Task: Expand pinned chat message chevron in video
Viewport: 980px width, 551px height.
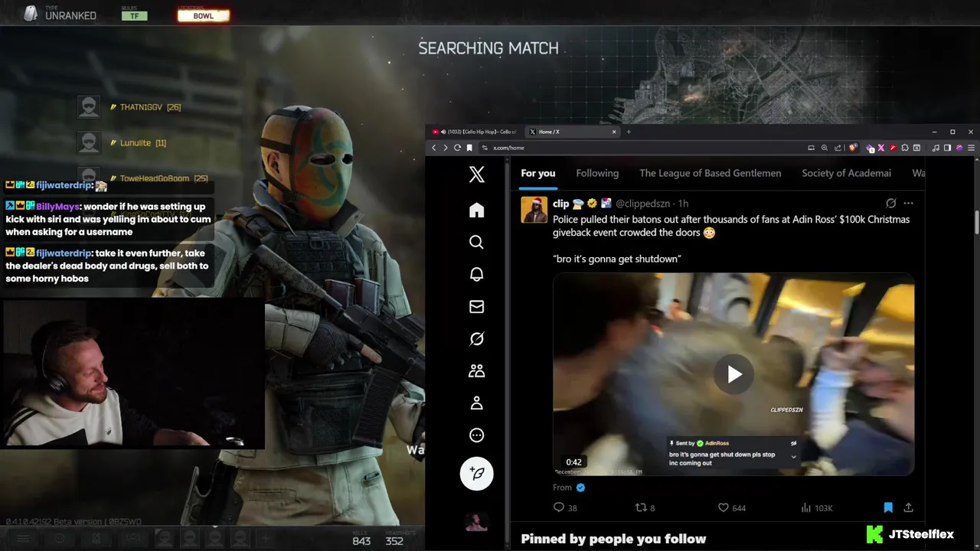Action: point(793,457)
